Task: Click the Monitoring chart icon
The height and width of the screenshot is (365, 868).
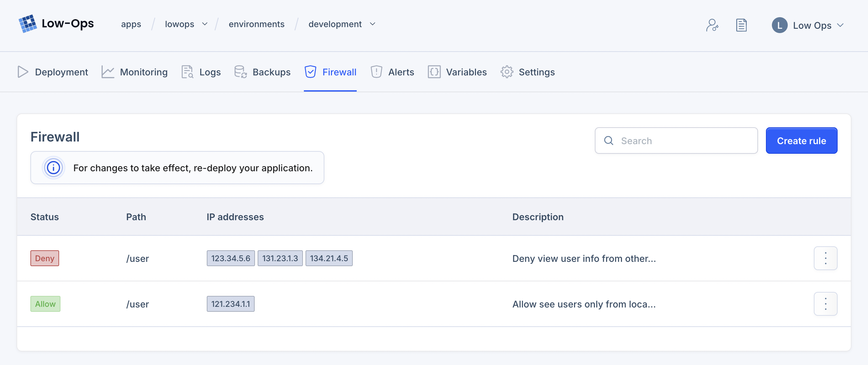Action: click(x=108, y=72)
